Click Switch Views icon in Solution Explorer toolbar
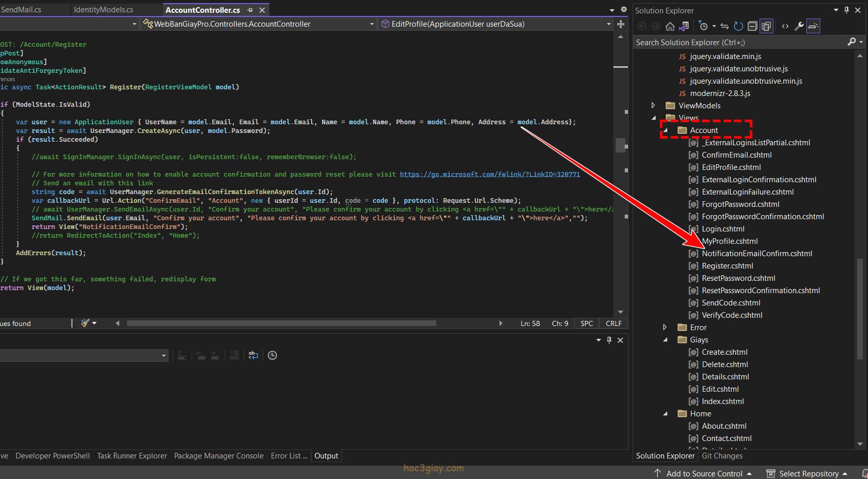Viewport: 868px width, 479px height. (x=684, y=26)
